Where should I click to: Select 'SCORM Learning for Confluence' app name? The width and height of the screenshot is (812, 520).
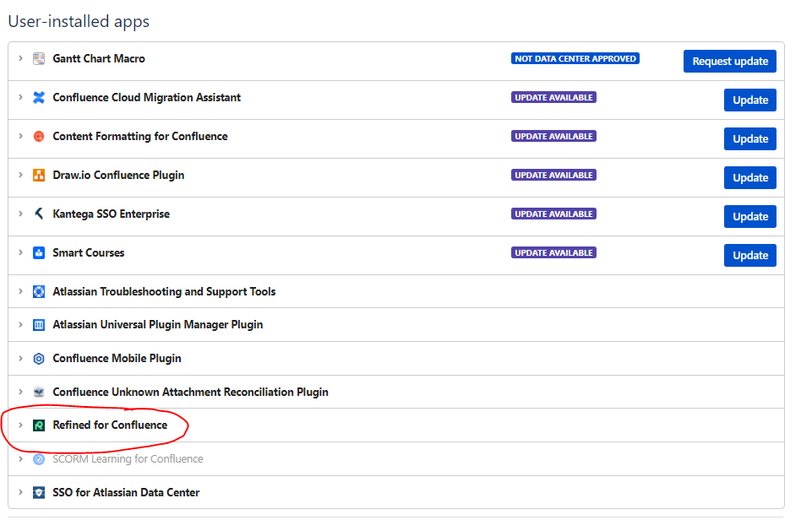coord(128,459)
